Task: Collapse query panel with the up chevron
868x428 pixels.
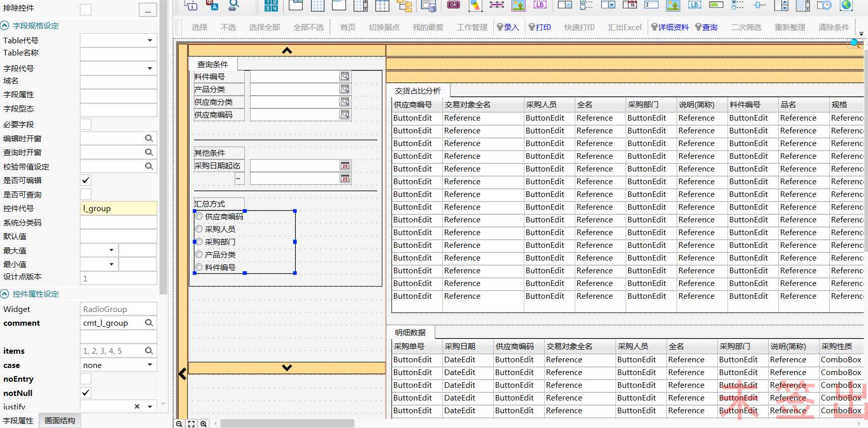Action: point(287,50)
